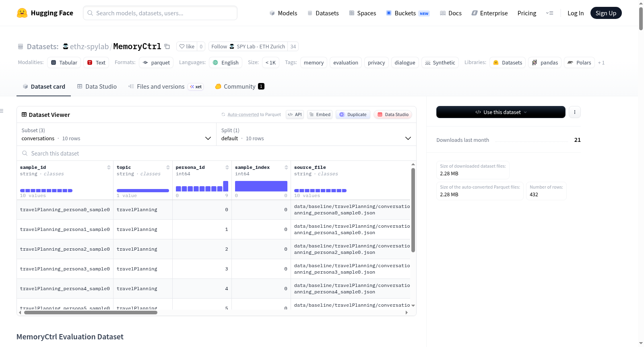Like the MemoryCtrl dataset

pyautogui.click(x=187, y=46)
